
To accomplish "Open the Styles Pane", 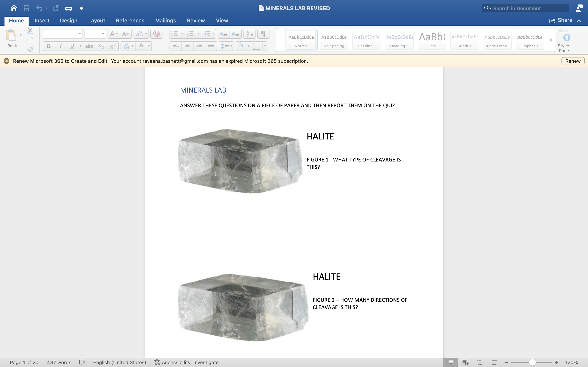I will (564, 41).
